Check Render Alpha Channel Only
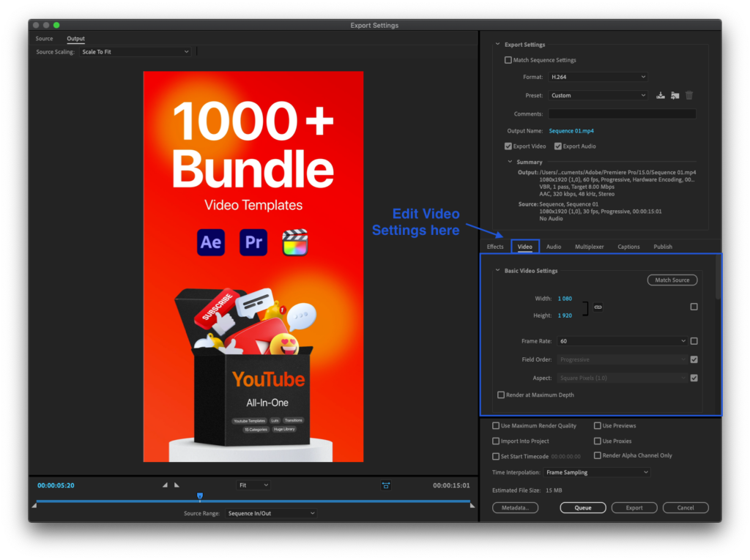This screenshot has height=560, width=750. click(598, 455)
